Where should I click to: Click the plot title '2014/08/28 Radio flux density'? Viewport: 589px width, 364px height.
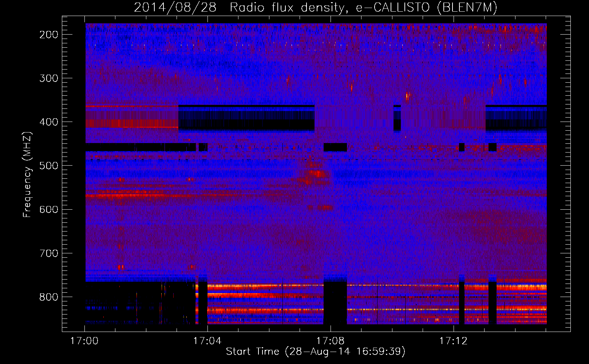coord(240,7)
